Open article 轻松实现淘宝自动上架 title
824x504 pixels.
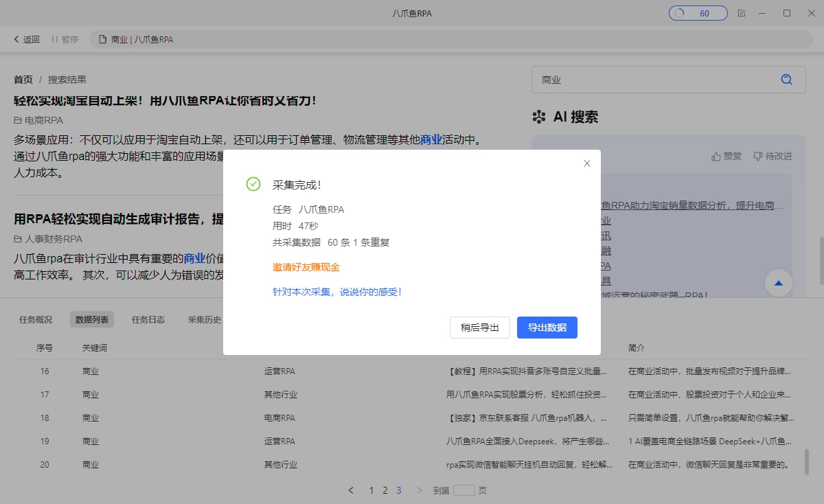pos(165,100)
